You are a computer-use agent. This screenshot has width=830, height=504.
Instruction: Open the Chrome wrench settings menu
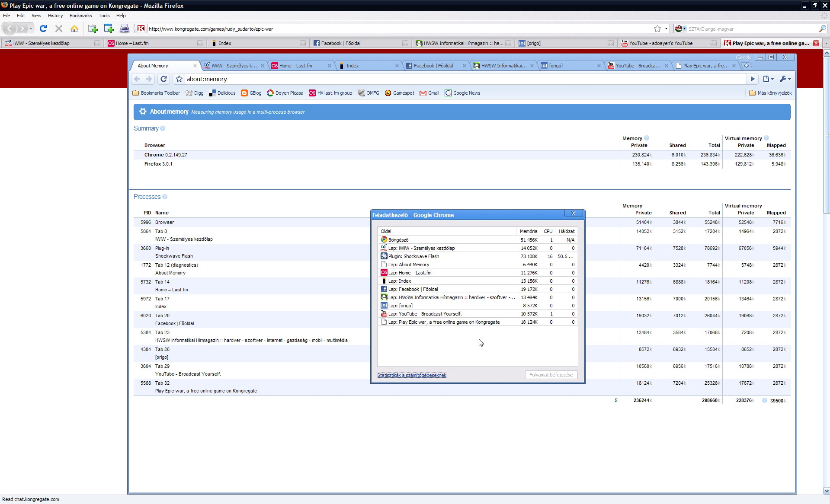pos(785,79)
